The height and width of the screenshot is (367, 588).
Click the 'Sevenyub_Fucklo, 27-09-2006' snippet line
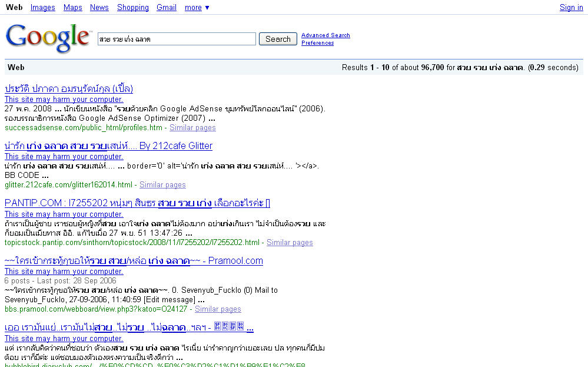coord(105,299)
